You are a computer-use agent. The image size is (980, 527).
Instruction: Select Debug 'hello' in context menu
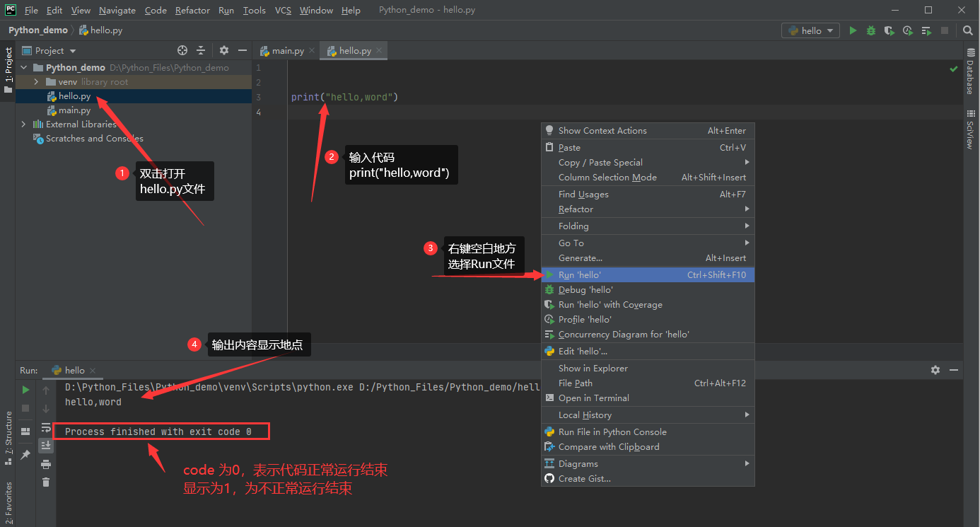648,289
